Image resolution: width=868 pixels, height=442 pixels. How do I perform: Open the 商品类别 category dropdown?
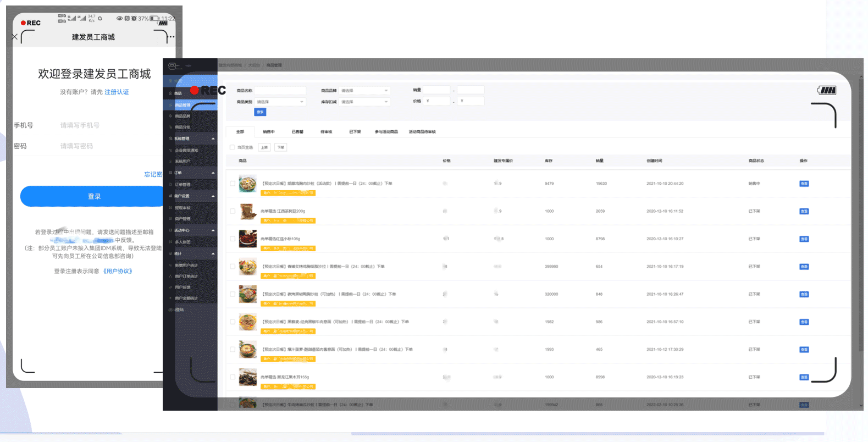pos(280,102)
